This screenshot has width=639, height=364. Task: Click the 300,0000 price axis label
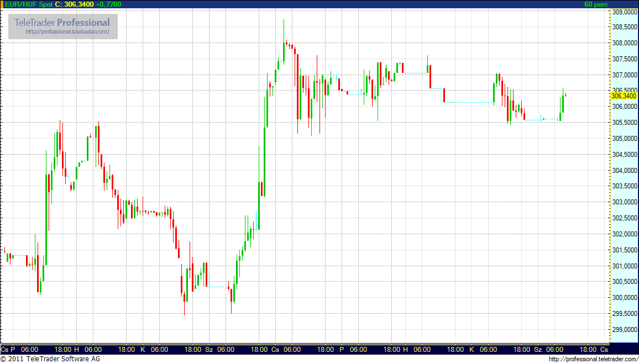click(624, 298)
